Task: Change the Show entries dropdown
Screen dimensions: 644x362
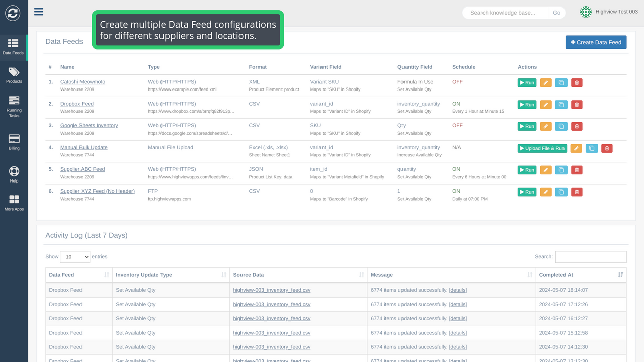Action: tap(74, 257)
